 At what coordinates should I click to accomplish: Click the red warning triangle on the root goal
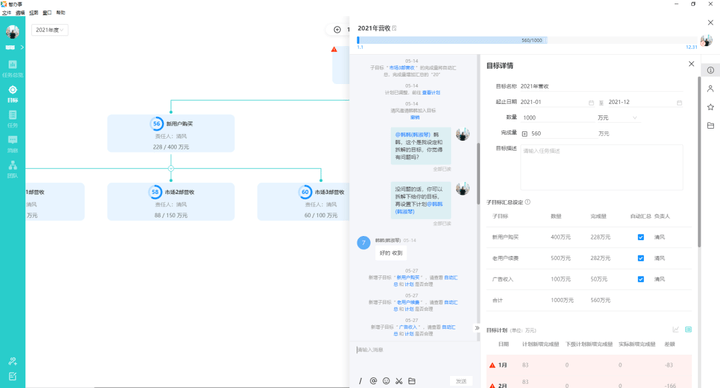334,49
